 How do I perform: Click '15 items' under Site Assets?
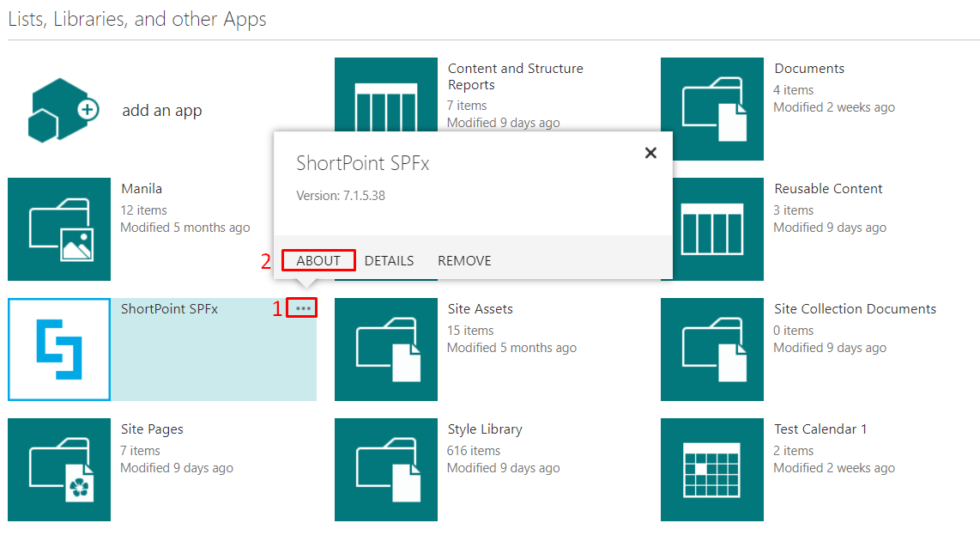coord(470,331)
